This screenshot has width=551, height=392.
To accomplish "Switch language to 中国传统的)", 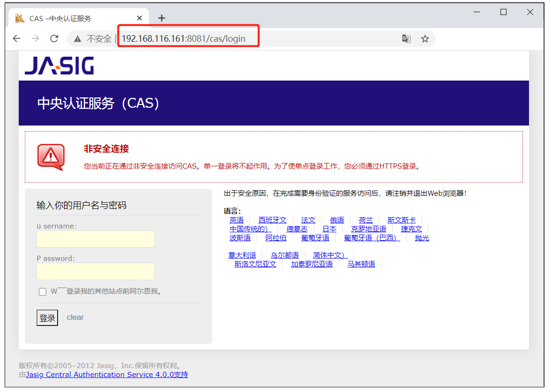I will (250, 229).
